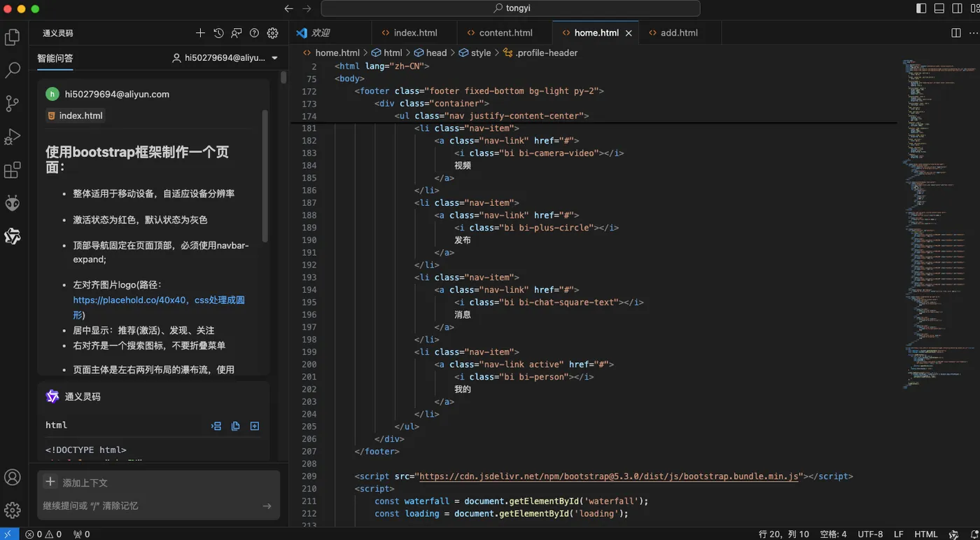Viewport: 980px width, 540px height.
Task: Open chat history clock icon
Action: [218, 33]
